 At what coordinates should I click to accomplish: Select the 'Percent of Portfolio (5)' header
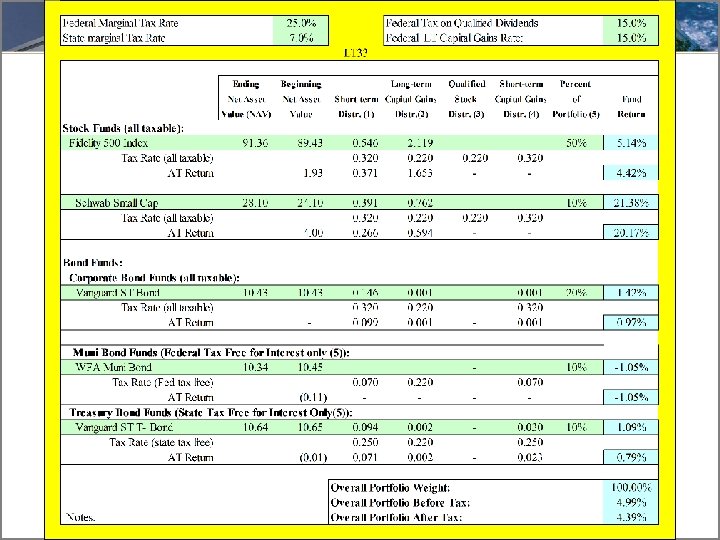(x=576, y=99)
